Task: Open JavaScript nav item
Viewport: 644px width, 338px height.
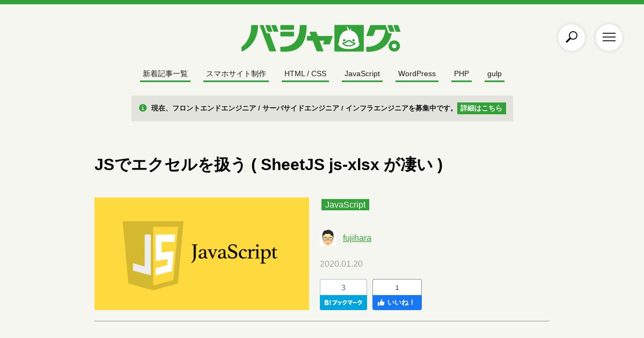Action: (x=362, y=74)
